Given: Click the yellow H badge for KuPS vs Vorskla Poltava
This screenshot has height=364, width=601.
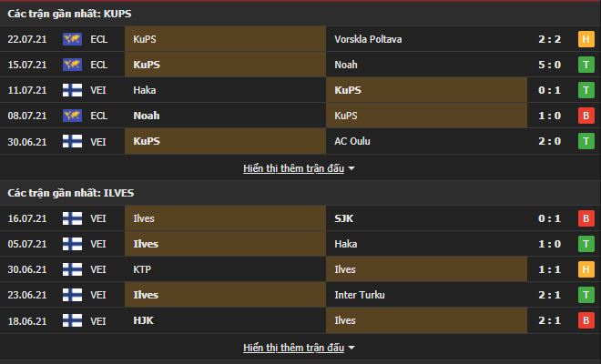Looking at the screenshot, I should pyautogui.click(x=586, y=39).
